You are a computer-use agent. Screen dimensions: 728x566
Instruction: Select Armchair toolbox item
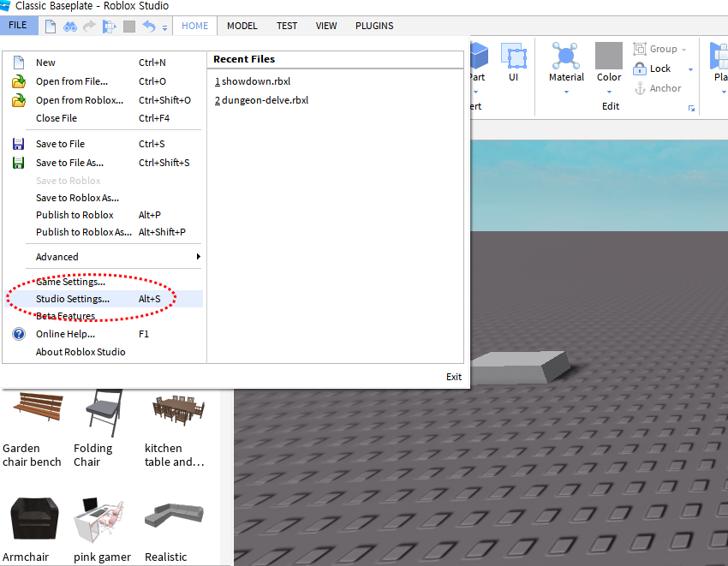[32, 529]
